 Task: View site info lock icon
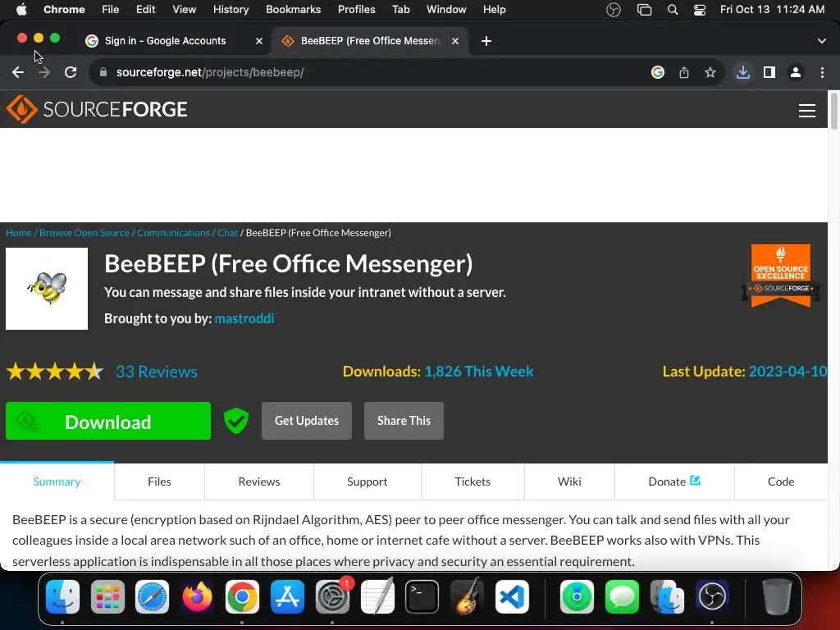click(103, 72)
